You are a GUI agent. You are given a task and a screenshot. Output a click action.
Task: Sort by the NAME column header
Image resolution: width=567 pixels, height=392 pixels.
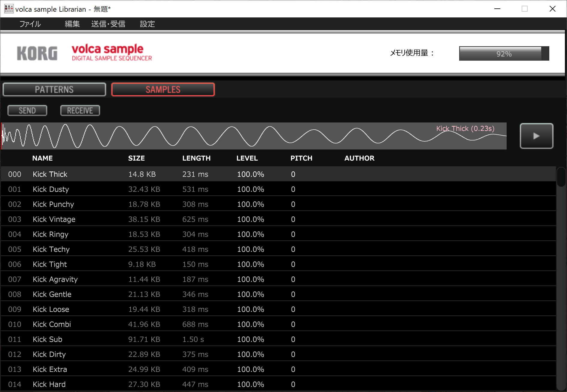click(42, 158)
